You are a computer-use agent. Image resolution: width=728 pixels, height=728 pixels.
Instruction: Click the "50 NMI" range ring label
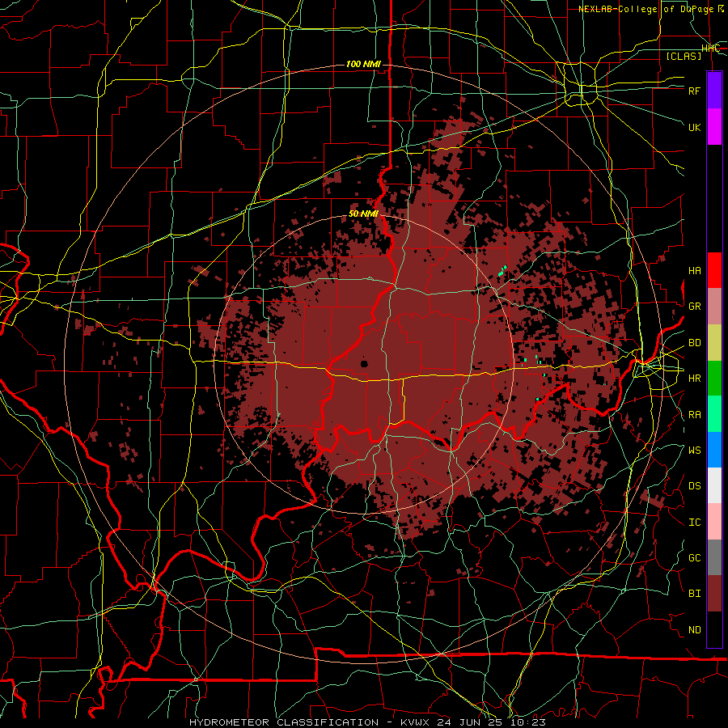[x=363, y=214]
